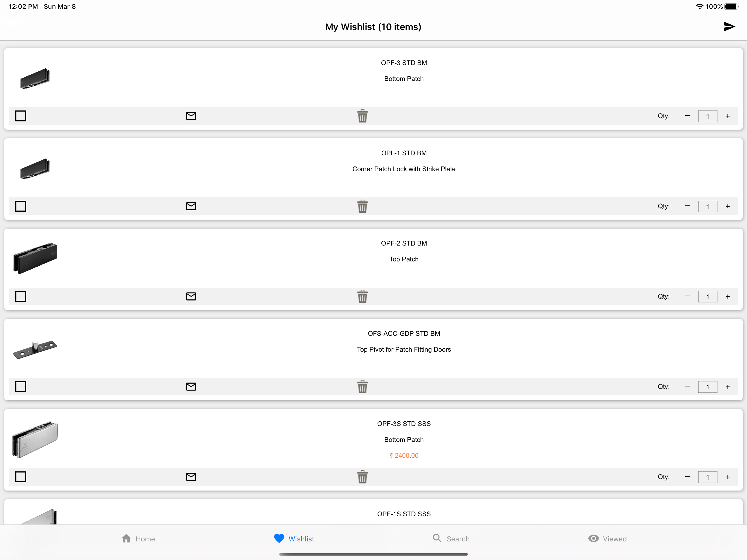Open the OFS-ACC-GDP STD BM title
Image resolution: width=747 pixels, height=560 pixels.
404,333
